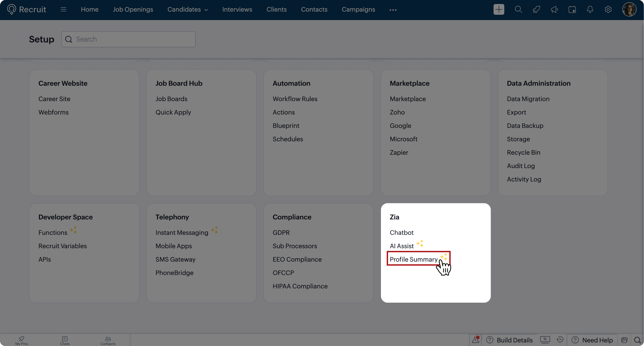Image resolution: width=644 pixels, height=346 pixels.
Task: Open the three-dots more modules menu
Action: pyautogui.click(x=393, y=10)
